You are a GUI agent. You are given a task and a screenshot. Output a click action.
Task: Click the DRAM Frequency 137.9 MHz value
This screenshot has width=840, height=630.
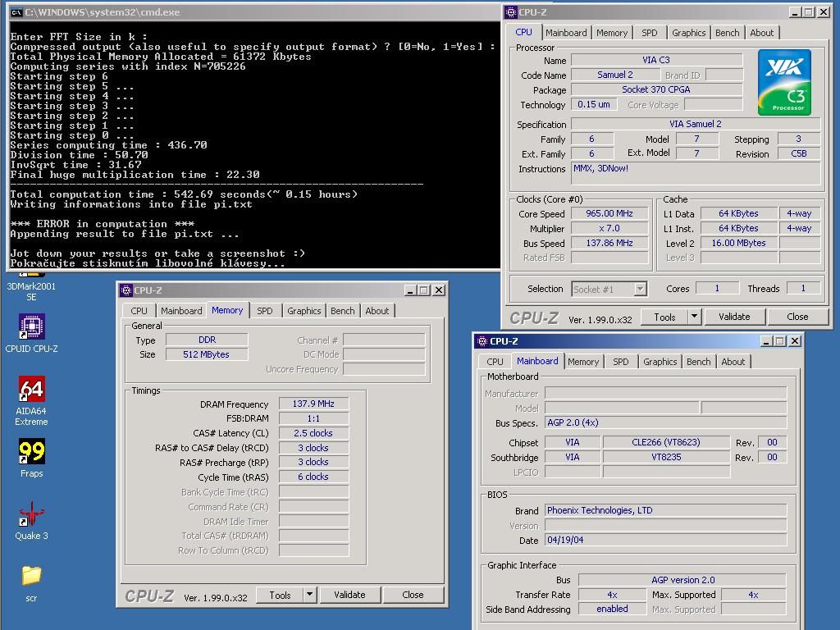tap(313, 404)
